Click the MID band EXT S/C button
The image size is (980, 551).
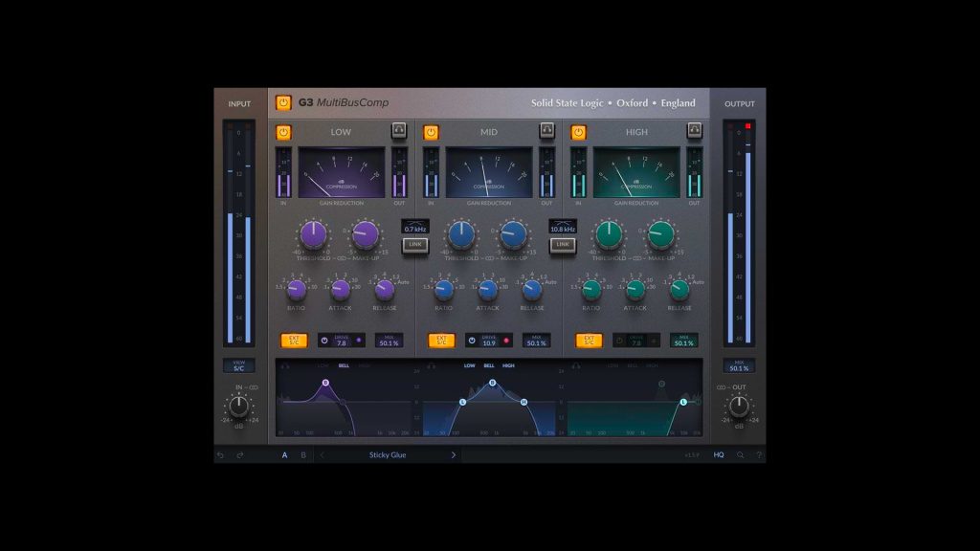[441, 340]
